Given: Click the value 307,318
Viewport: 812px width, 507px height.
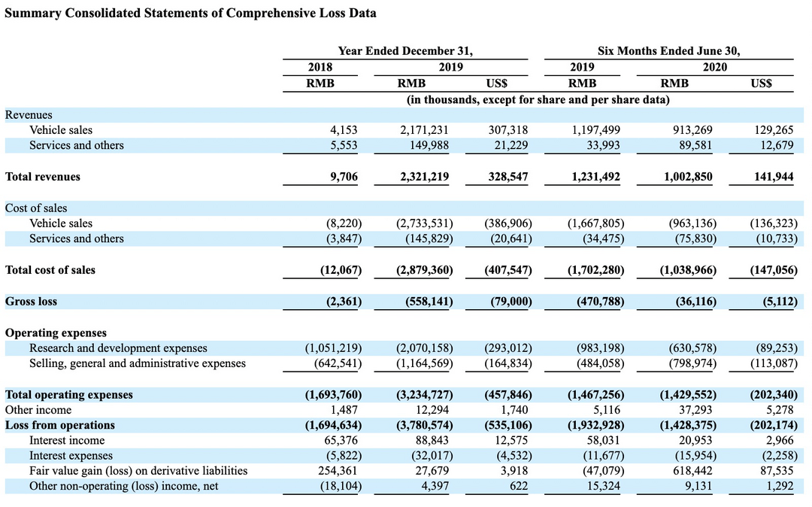Looking at the screenshot, I should (x=508, y=130).
